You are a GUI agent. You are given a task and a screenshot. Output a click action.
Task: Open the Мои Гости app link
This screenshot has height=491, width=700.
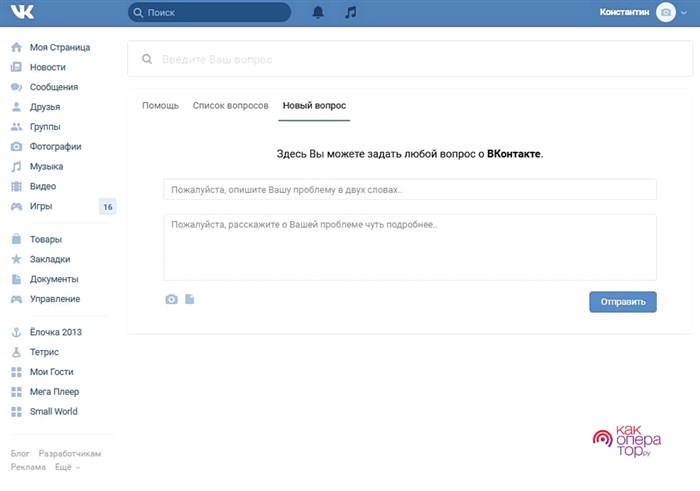pyautogui.click(x=51, y=372)
